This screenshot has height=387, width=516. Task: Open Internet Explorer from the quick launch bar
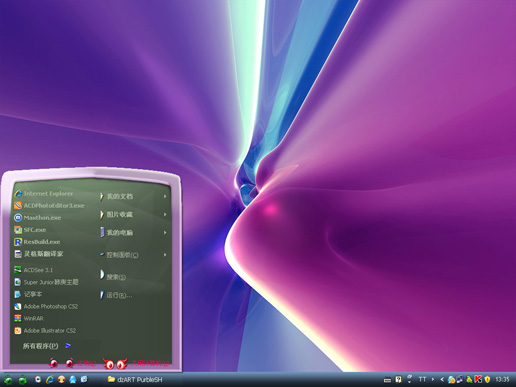pyautogui.click(x=50, y=379)
